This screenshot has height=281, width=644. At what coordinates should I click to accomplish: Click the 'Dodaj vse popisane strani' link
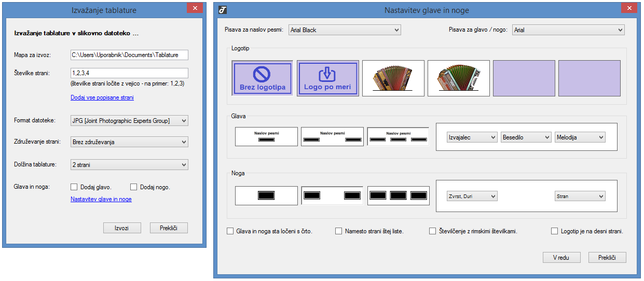pos(102,97)
